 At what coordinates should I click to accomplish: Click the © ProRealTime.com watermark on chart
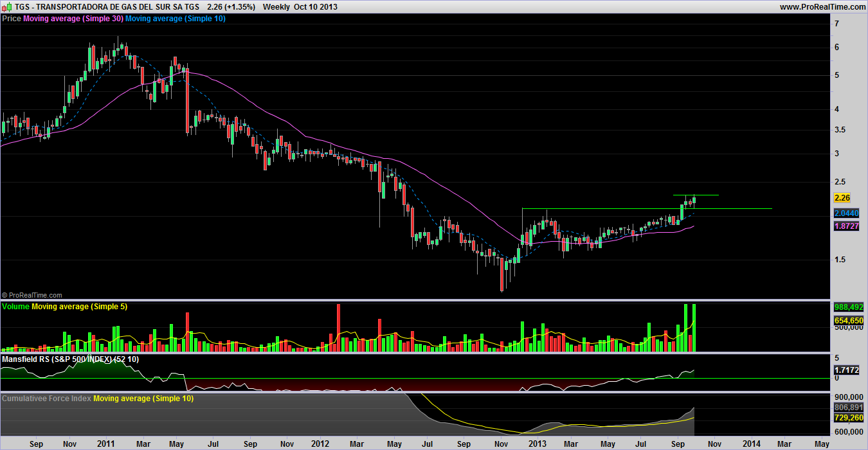click(32, 295)
